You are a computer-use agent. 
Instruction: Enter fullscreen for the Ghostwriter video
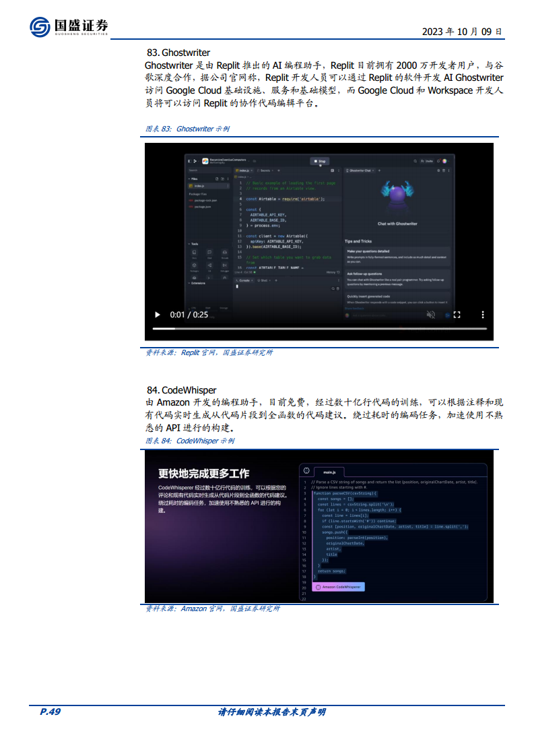click(457, 315)
